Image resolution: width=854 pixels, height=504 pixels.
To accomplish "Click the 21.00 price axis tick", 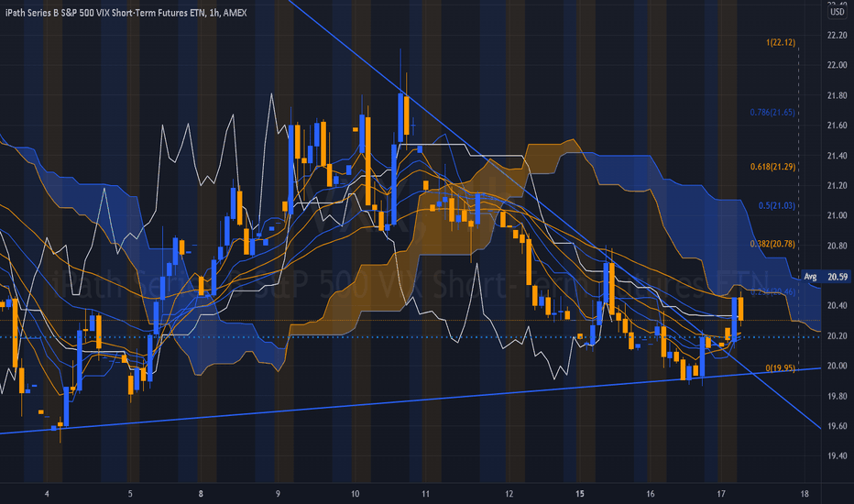I will 837,215.
